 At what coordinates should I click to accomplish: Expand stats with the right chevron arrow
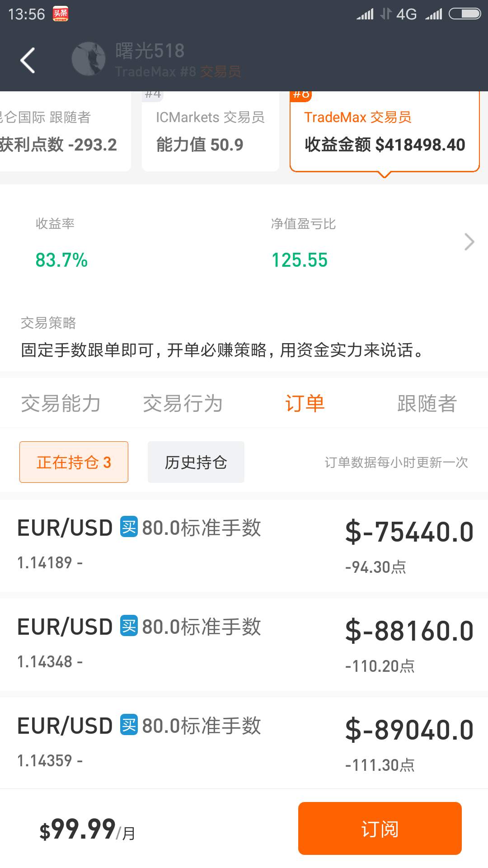[x=469, y=242]
